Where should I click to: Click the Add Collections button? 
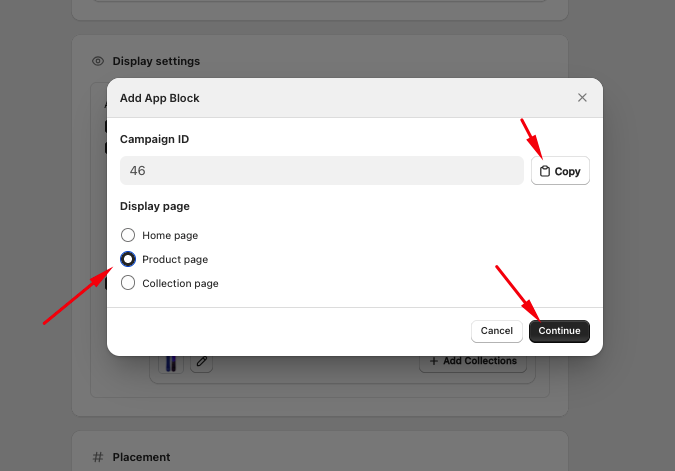pos(473,361)
